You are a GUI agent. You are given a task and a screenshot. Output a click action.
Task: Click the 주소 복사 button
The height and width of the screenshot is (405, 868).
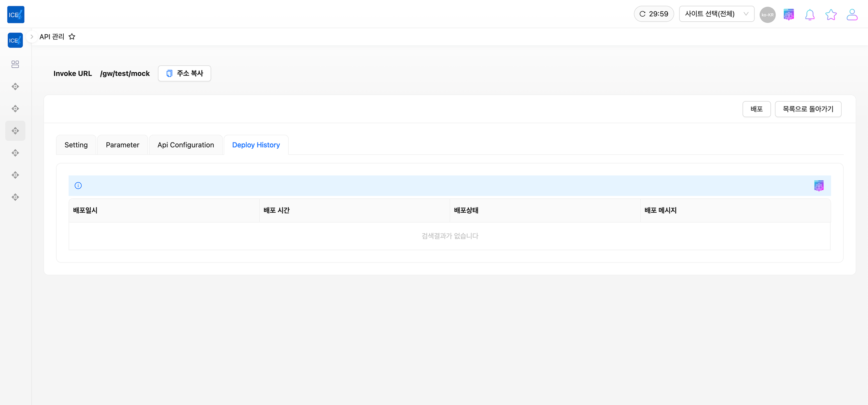(184, 73)
